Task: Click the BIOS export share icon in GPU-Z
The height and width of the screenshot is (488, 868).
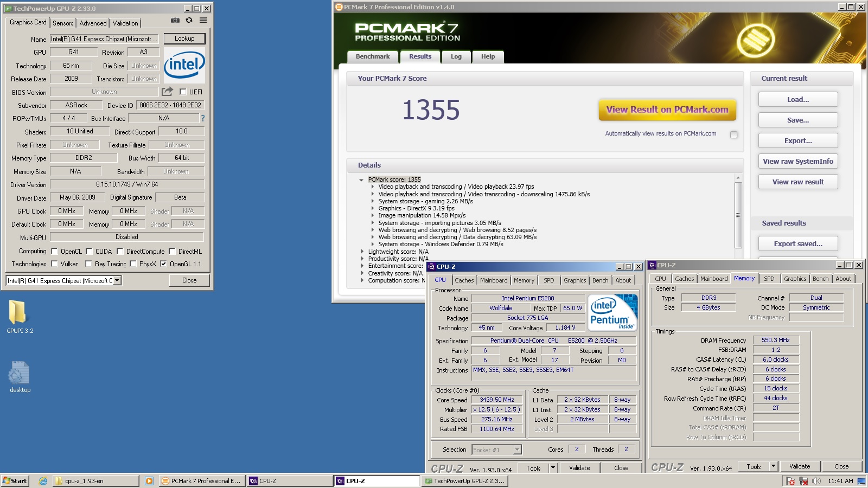Action: click(167, 92)
